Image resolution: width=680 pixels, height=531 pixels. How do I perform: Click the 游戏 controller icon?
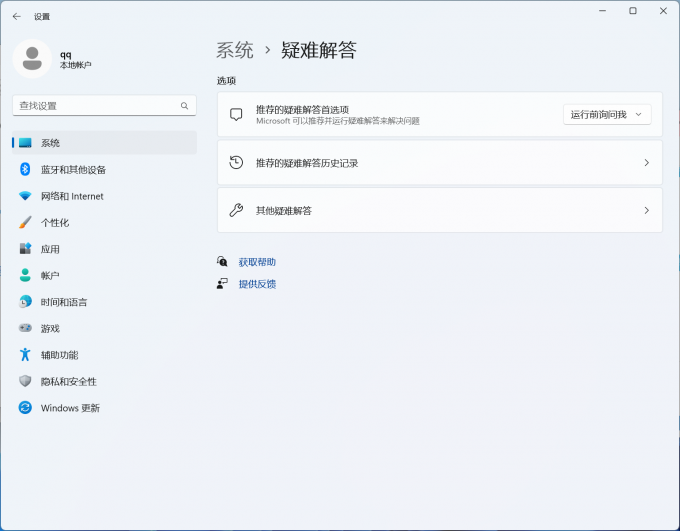click(x=25, y=328)
